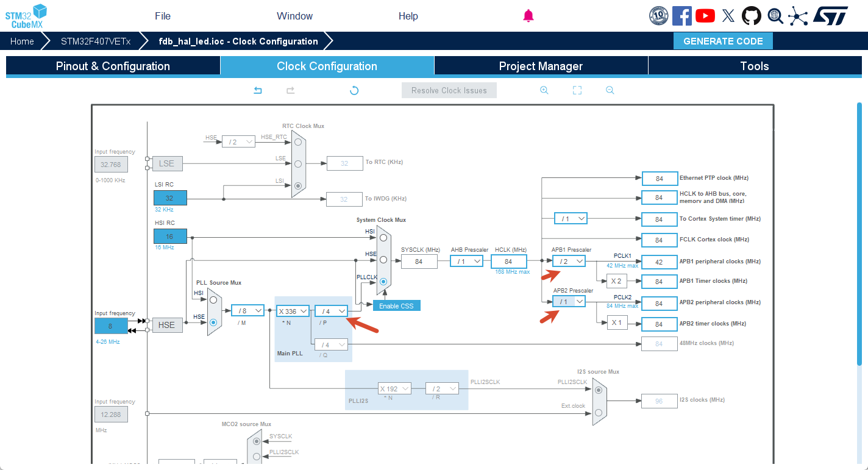
Task: Click the HCLK frequency field
Action: click(x=508, y=262)
